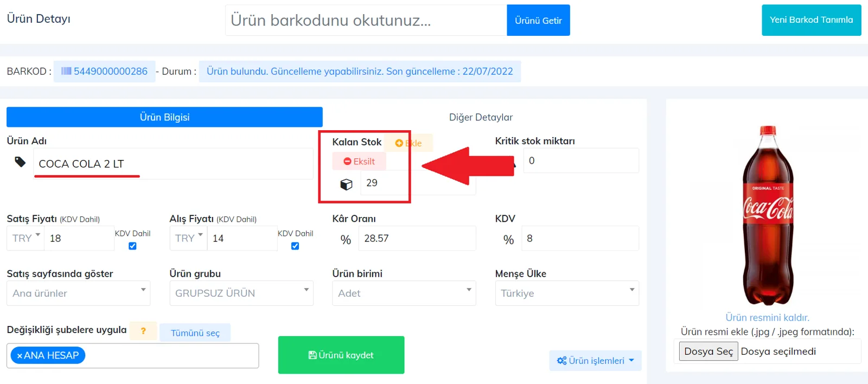Focus the barcode scan input field
The width and height of the screenshot is (868, 384).
[366, 20]
